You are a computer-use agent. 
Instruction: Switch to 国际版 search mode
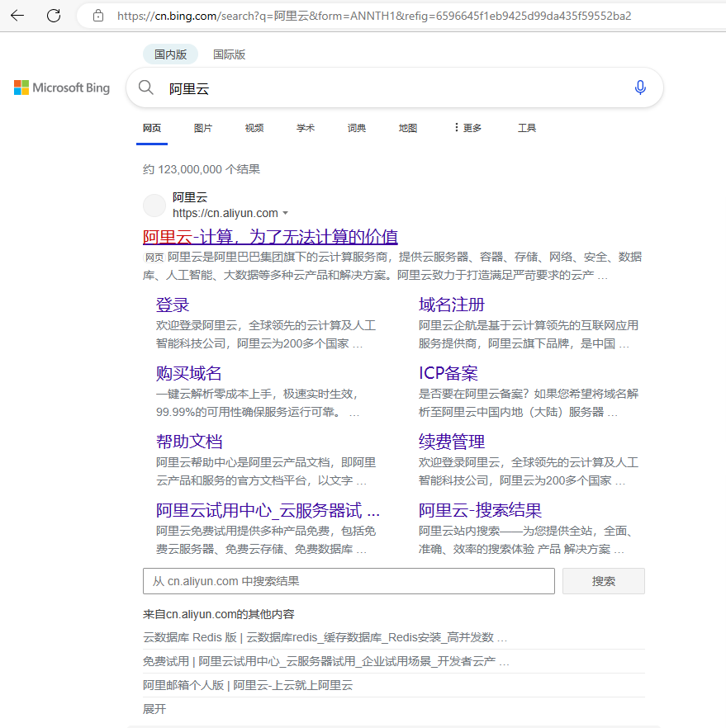(x=229, y=54)
